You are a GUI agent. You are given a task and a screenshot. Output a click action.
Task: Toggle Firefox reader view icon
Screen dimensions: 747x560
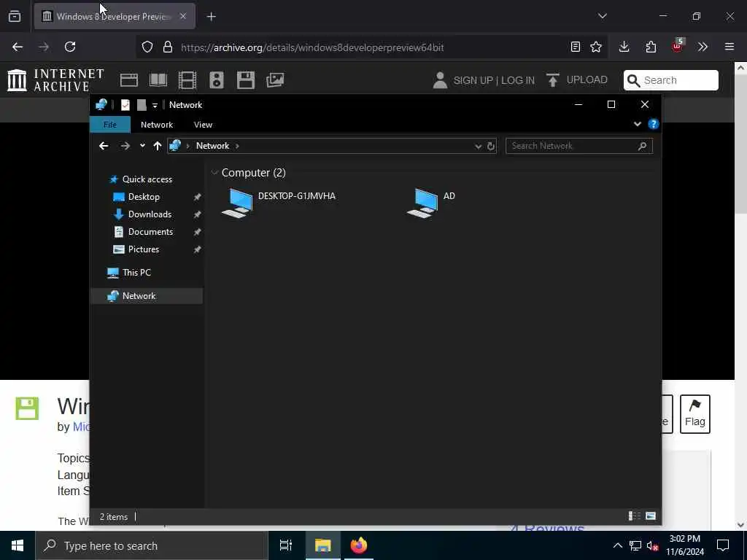coord(576,47)
